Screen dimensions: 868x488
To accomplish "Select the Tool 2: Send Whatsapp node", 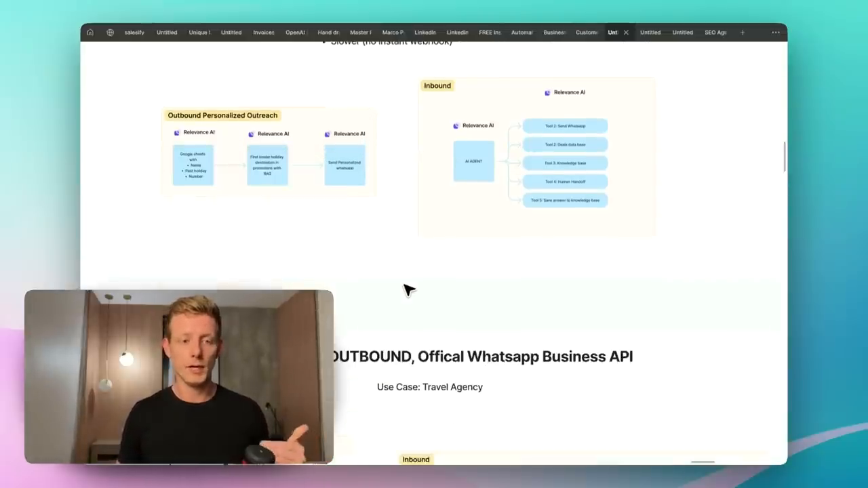I will (564, 125).
